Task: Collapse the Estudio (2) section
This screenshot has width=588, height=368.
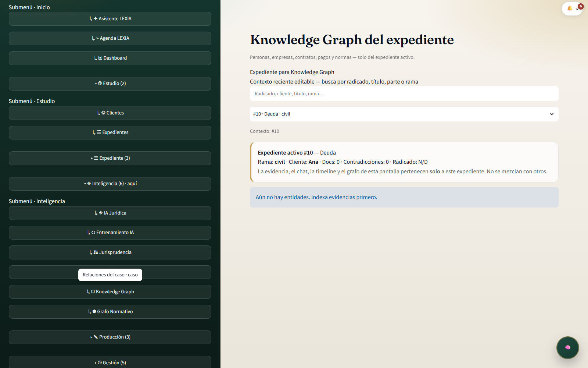Action: click(x=110, y=84)
